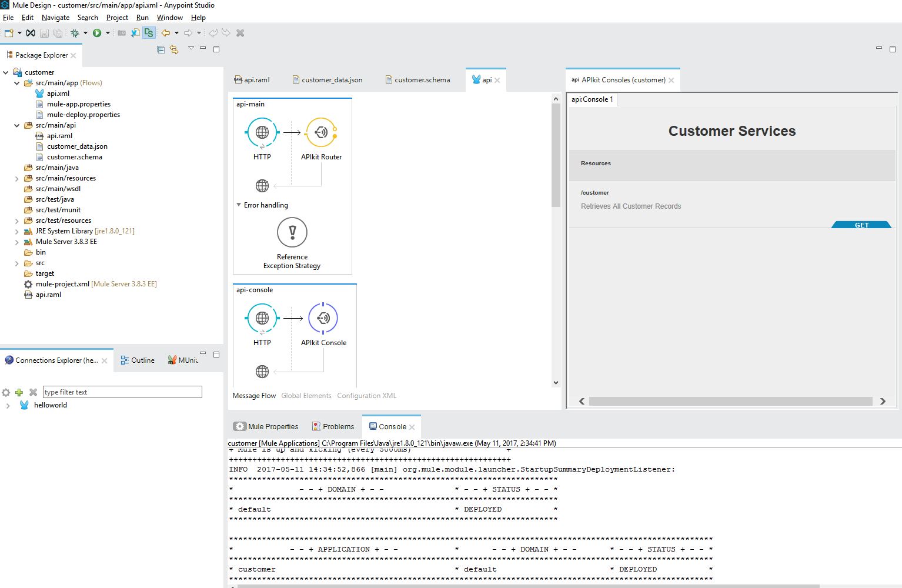Click the APIkit console horizontal scrollbar

(730, 401)
